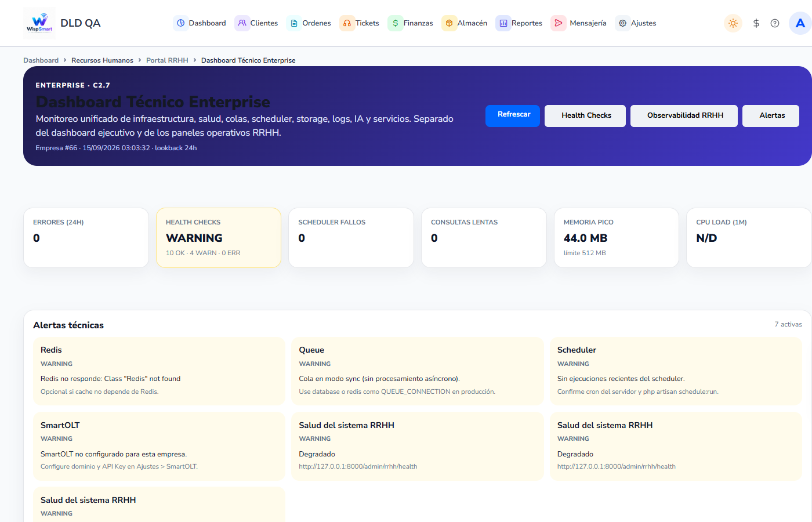This screenshot has width=812, height=522.
Task: Click the Finanzas dollar icon
Action: 396,23
